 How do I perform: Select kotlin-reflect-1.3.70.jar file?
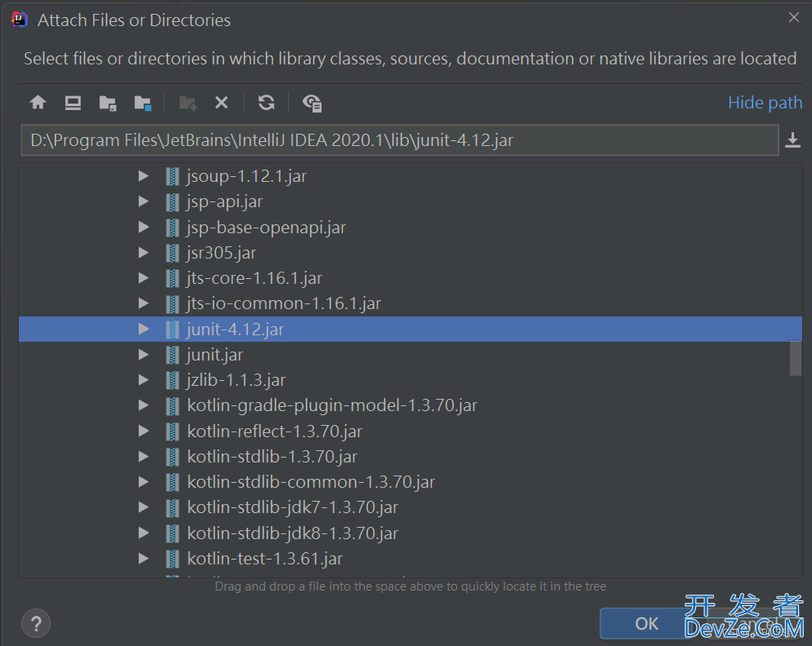(274, 431)
